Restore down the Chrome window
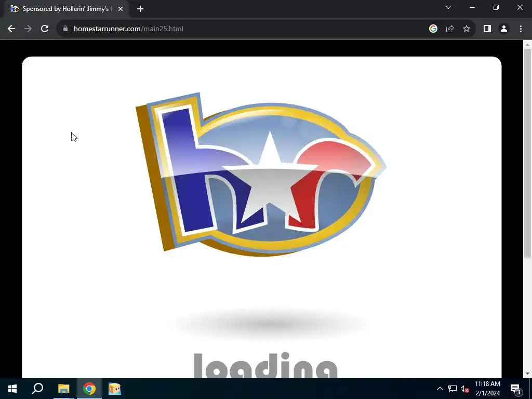532x399 pixels. coord(496,7)
